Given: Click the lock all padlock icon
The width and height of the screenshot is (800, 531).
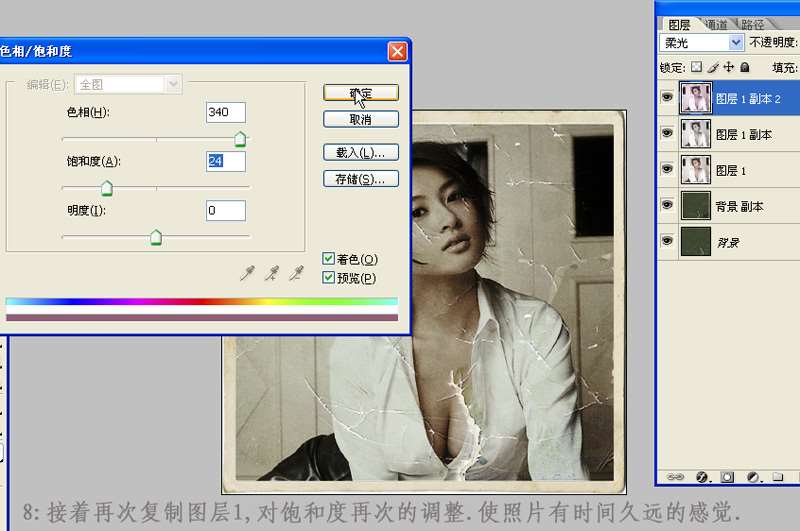Looking at the screenshot, I should pos(743,67).
